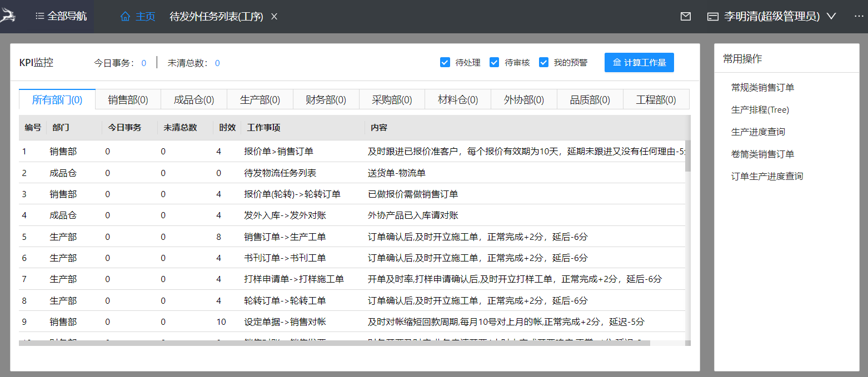Click the deer logo icon
The image size is (868, 377).
(8, 16)
